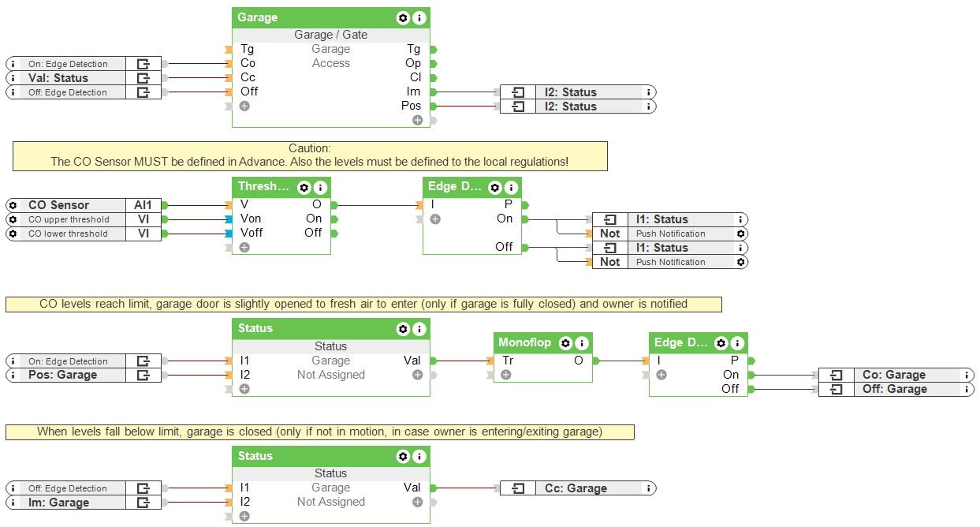The width and height of the screenshot is (980, 527).
Task: Expand inputs with plus under Garage block's Off
Action: pyautogui.click(x=244, y=106)
